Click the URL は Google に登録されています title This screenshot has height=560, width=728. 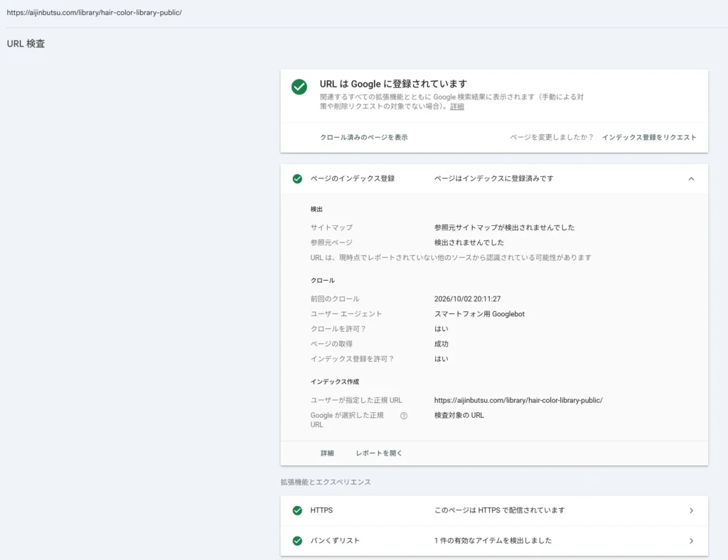393,84
